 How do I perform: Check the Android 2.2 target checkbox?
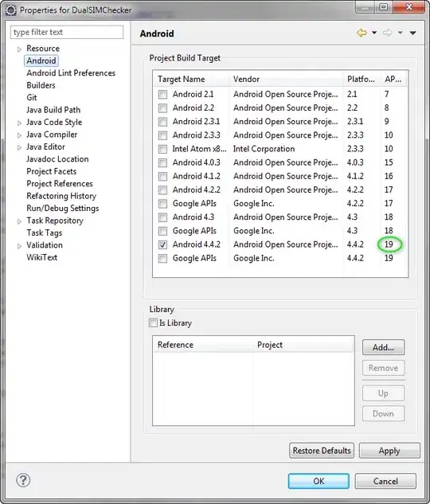click(162, 108)
